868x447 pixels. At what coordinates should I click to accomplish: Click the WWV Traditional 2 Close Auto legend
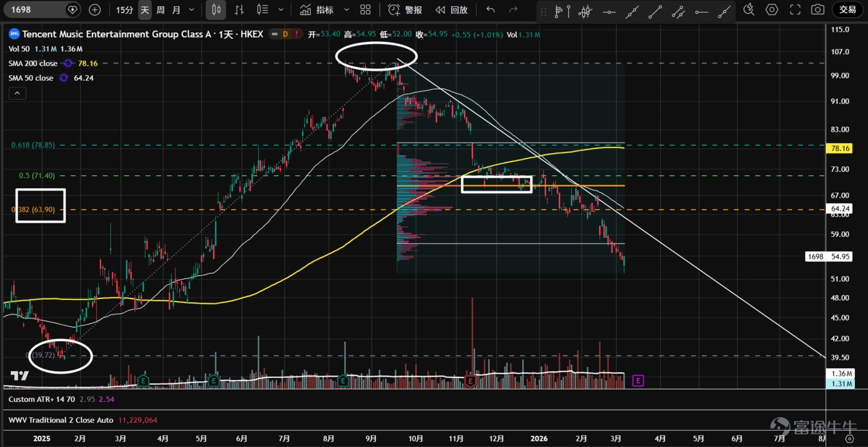pos(61,420)
